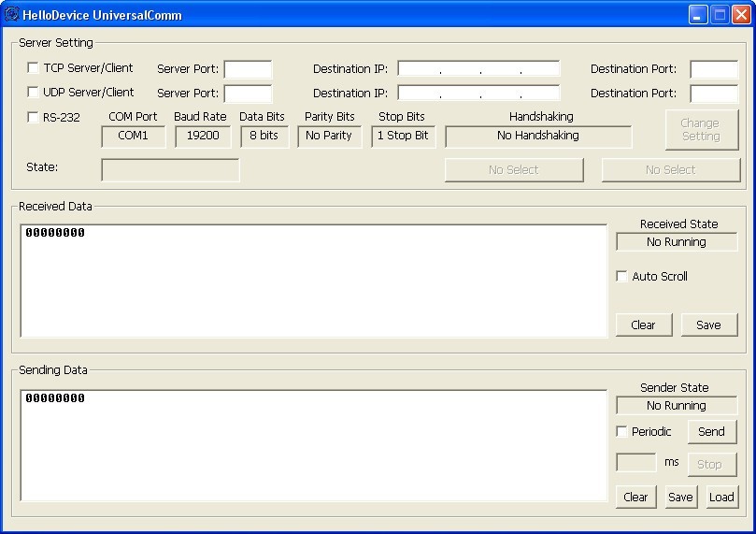The height and width of the screenshot is (534, 756).
Task: Click the Stop sending button
Action: (712, 464)
